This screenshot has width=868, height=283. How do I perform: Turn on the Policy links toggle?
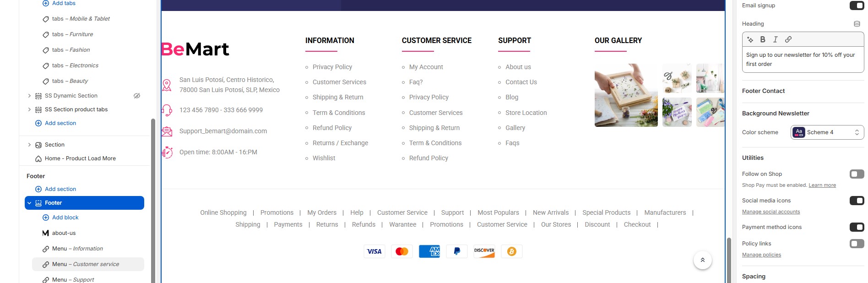857,244
